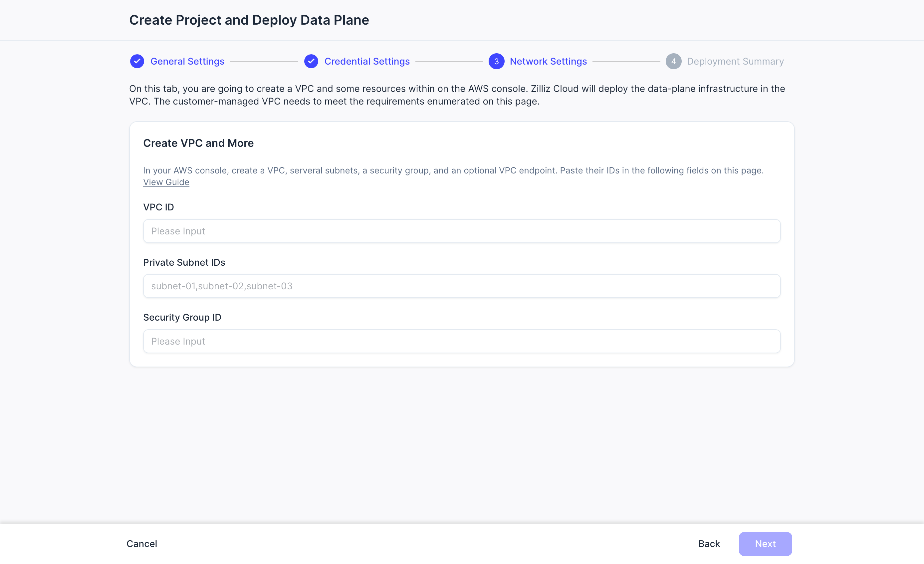Click the Create VPC and More heading
The image size is (924, 564).
[x=198, y=143]
